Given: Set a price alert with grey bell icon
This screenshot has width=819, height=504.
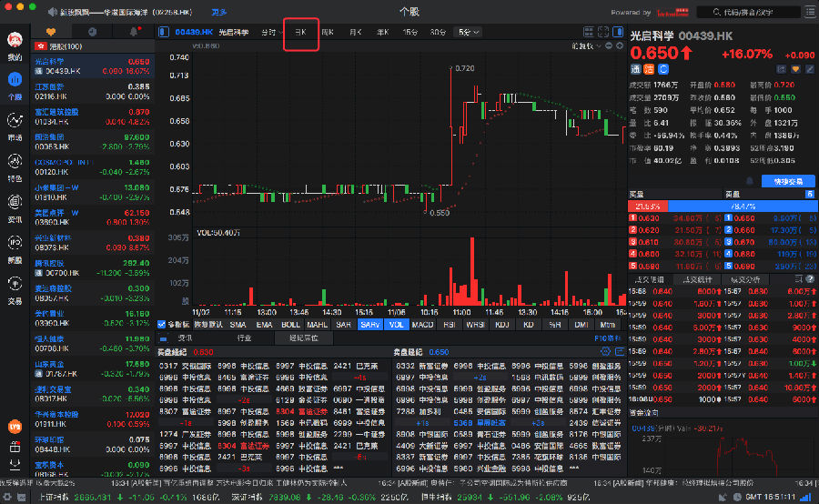Looking at the screenshot, I should [x=750, y=181].
